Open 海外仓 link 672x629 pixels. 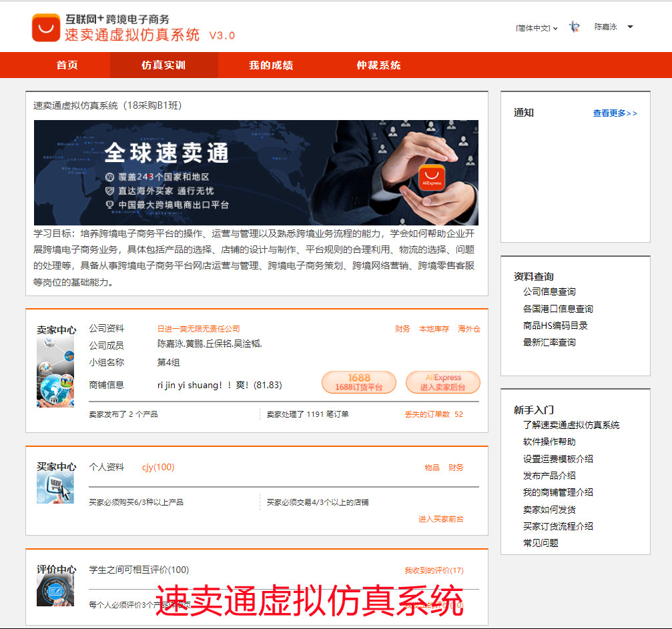[x=469, y=329]
